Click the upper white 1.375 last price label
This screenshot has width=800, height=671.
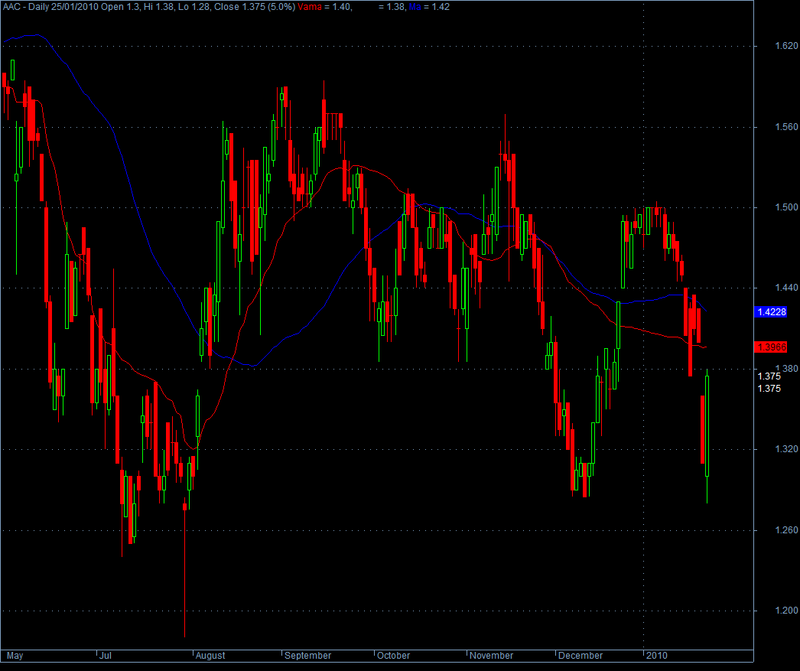click(x=769, y=377)
